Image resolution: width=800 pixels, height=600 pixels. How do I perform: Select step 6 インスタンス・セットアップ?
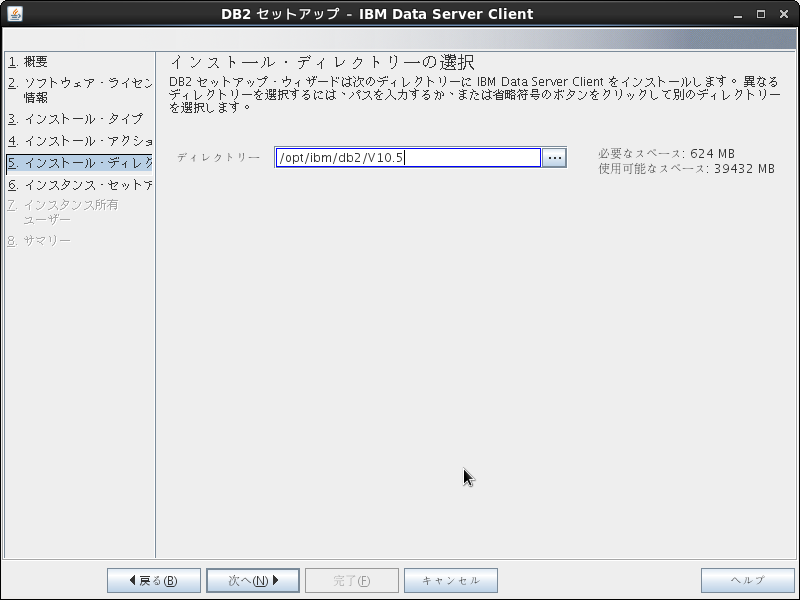80,185
